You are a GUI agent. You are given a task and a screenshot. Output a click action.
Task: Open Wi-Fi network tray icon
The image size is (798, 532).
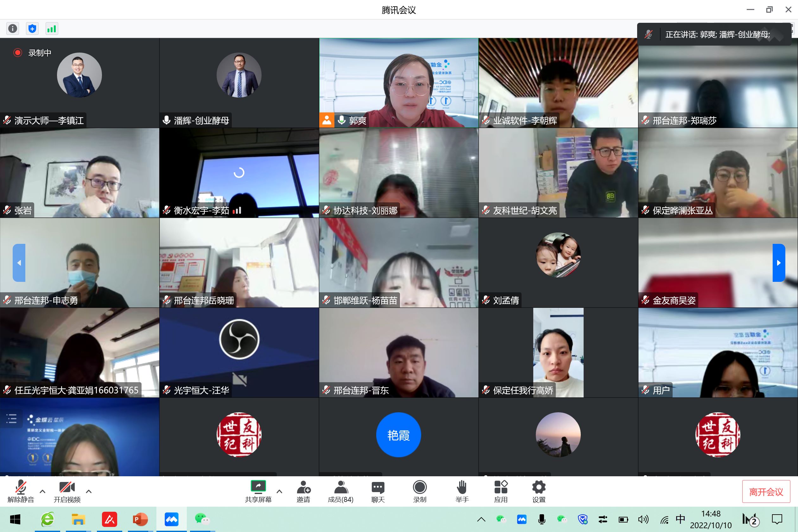pos(664,519)
